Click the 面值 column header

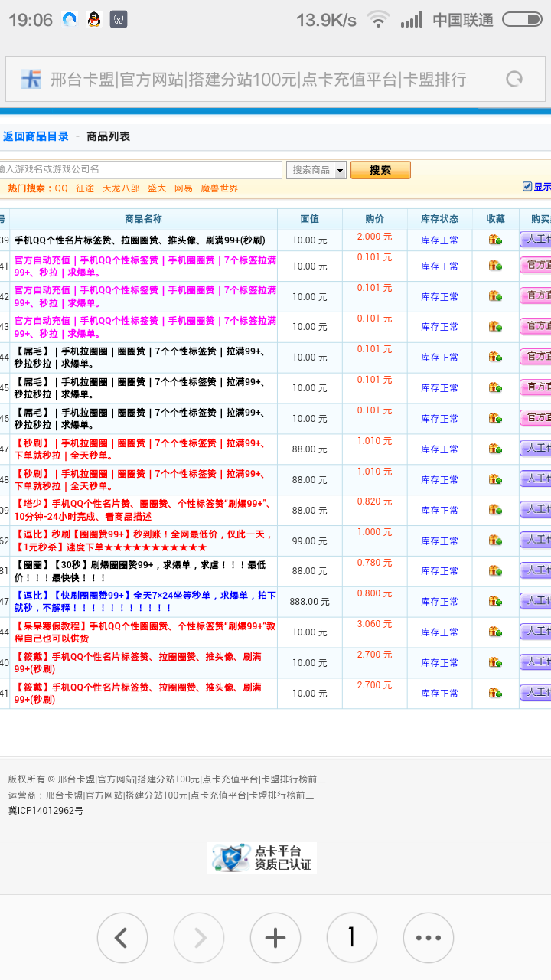310,219
